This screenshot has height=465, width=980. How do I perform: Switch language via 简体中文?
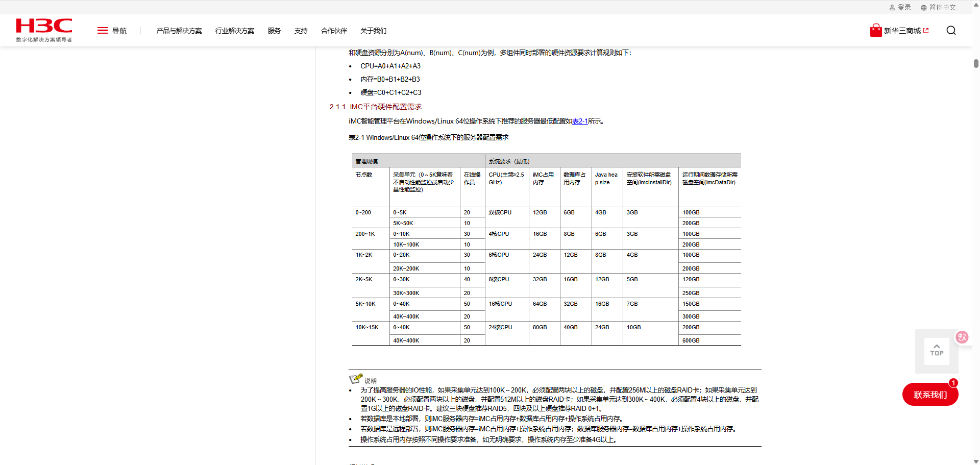(x=943, y=8)
